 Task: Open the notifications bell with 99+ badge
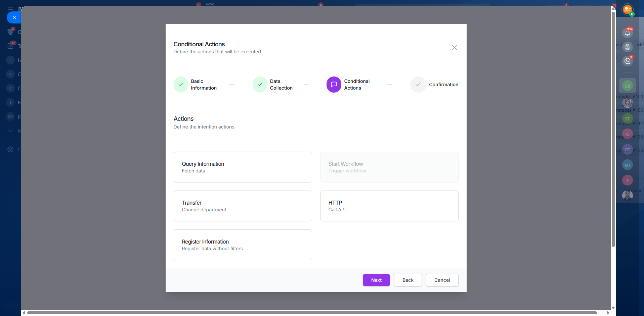[627, 33]
